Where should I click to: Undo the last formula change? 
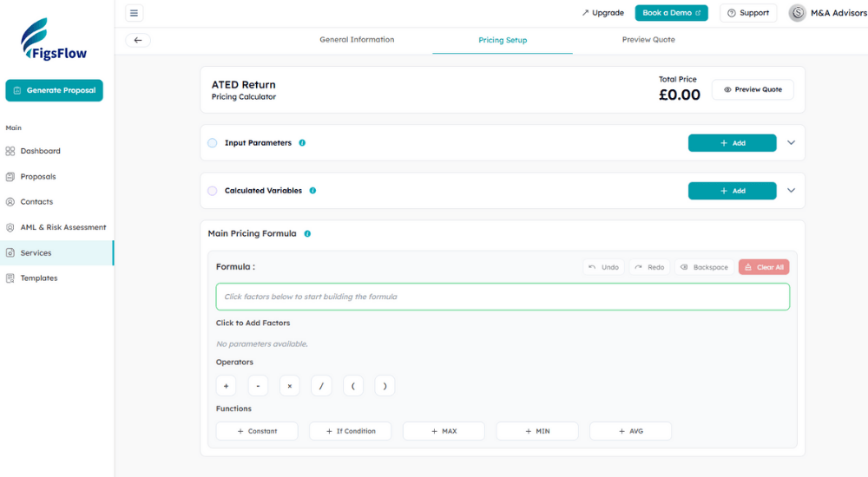point(603,267)
